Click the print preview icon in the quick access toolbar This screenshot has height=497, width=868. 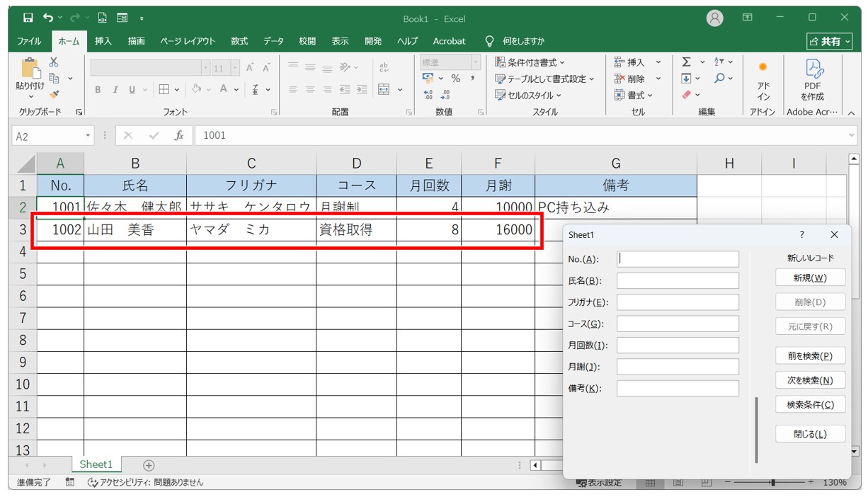(102, 18)
